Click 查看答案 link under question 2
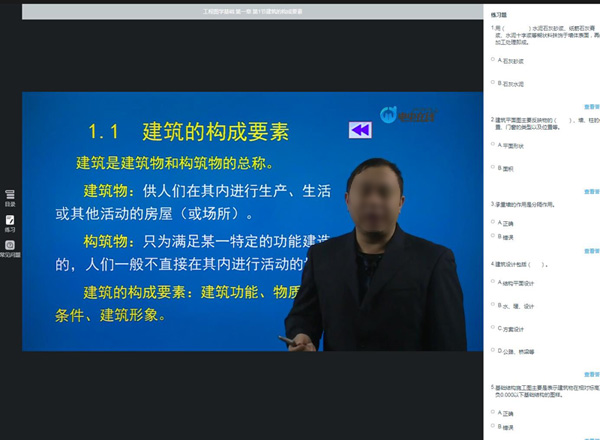The height and width of the screenshot is (440, 600). (591, 189)
